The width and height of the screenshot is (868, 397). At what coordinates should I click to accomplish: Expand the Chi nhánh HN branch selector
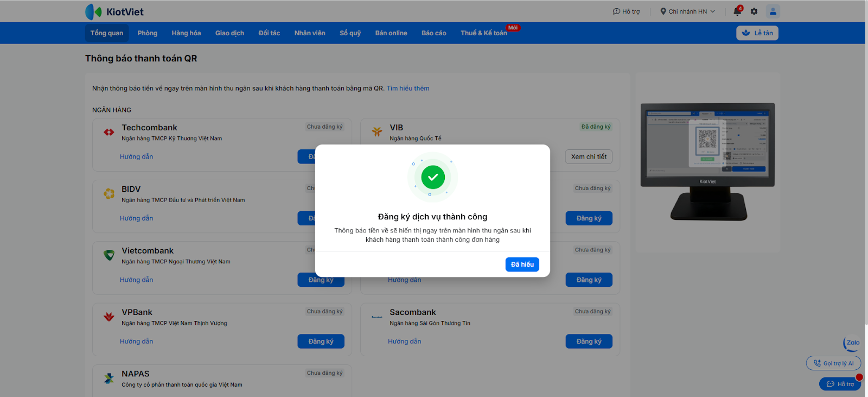pos(687,11)
